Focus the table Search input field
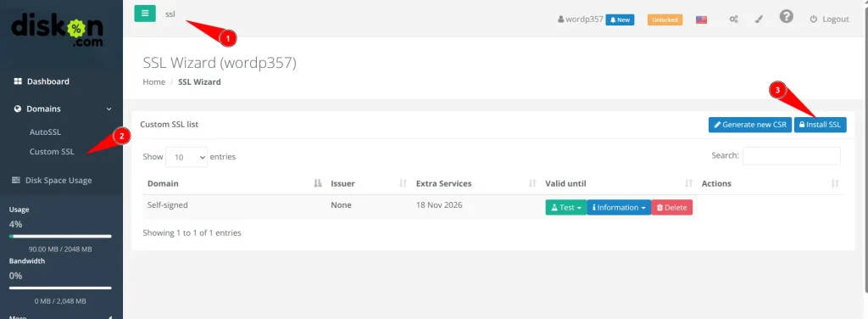The height and width of the screenshot is (319, 868). pyautogui.click(x=792, y=156)
